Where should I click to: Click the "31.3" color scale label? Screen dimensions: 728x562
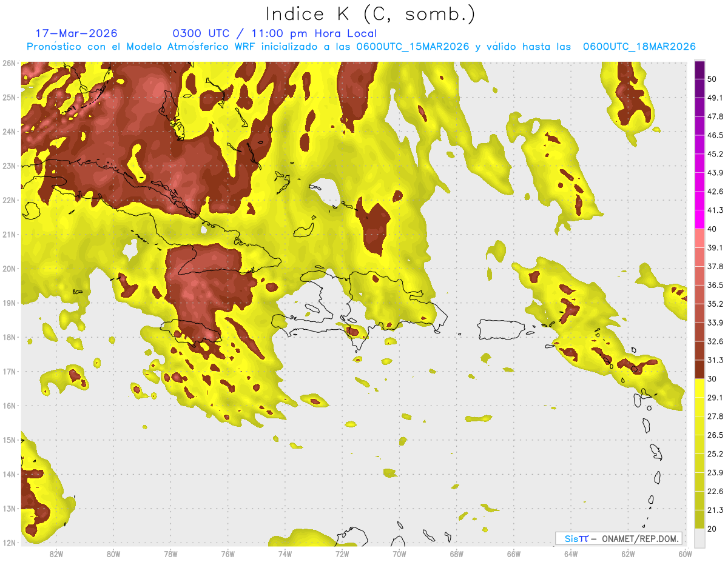pyautogui.click(x=715, y=360)
